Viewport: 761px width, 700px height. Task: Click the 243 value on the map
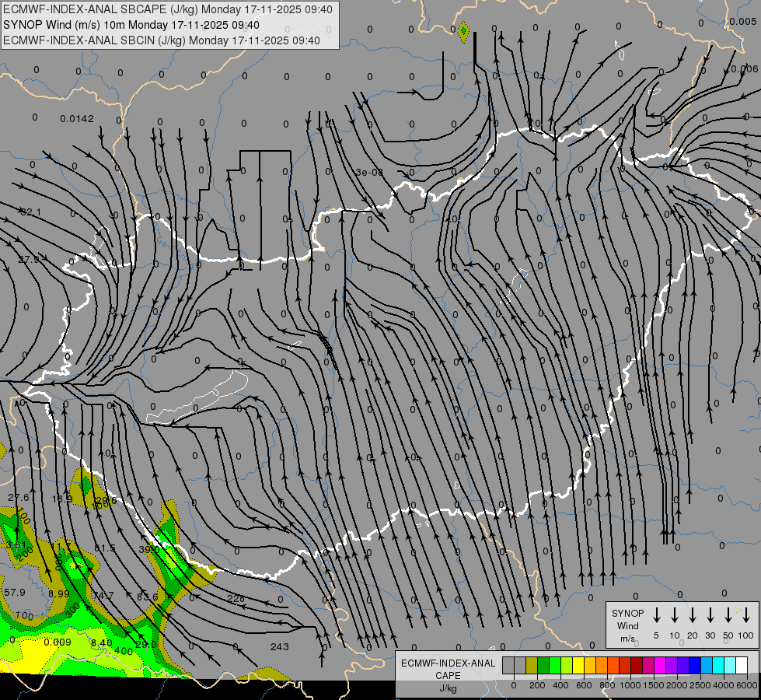coord(280,646)
